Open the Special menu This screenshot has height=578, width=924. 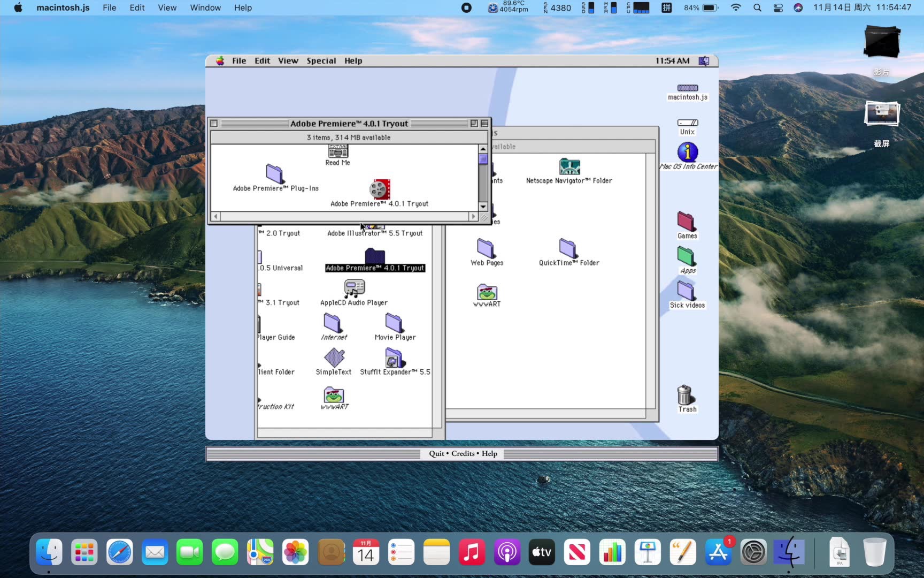tap(321, 61)
